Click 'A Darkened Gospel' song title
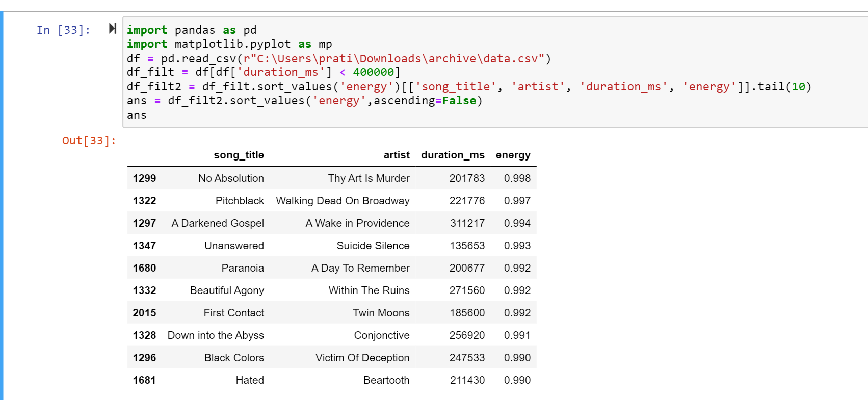 [218, 223]
